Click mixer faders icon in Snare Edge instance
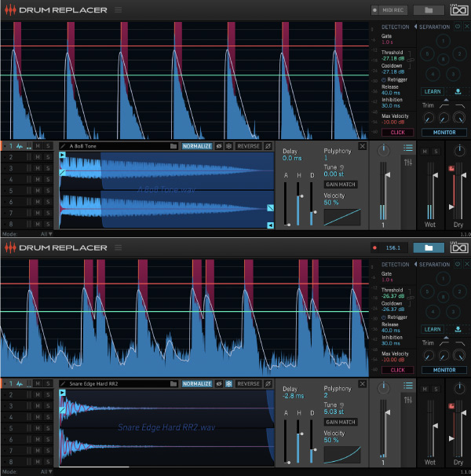Viewport: 471px width, 476px height. pos(408,400)
